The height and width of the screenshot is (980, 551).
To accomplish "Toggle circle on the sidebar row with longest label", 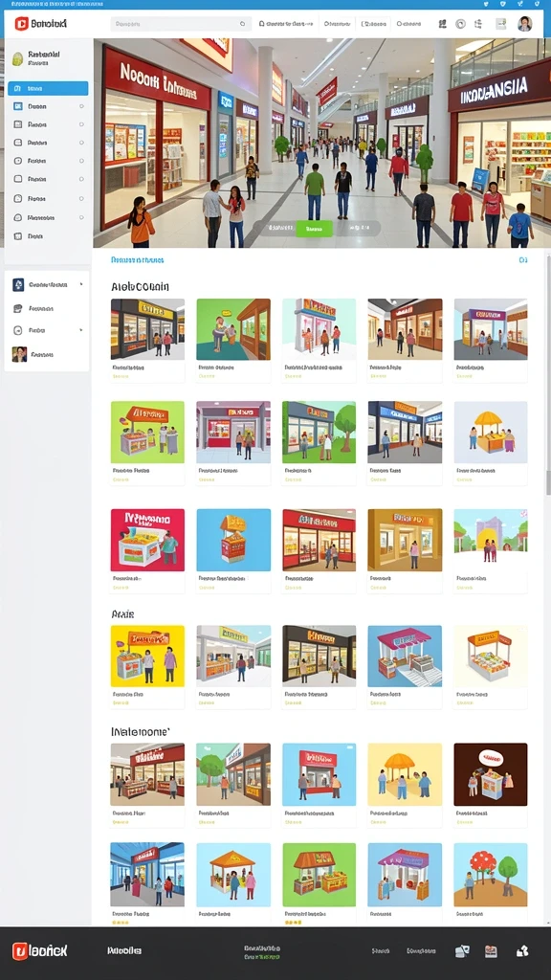I will [x=81, y=217].
